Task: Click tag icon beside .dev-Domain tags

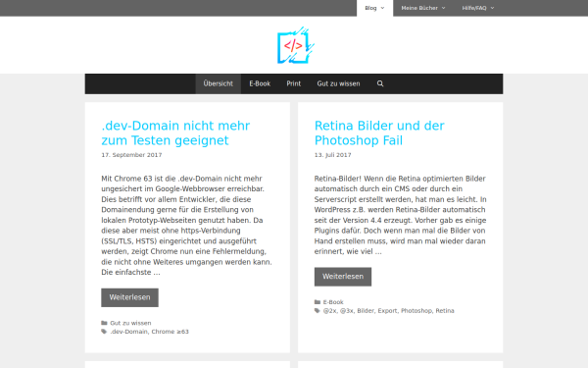Action: pyautogui.click(x=104, y=332)
